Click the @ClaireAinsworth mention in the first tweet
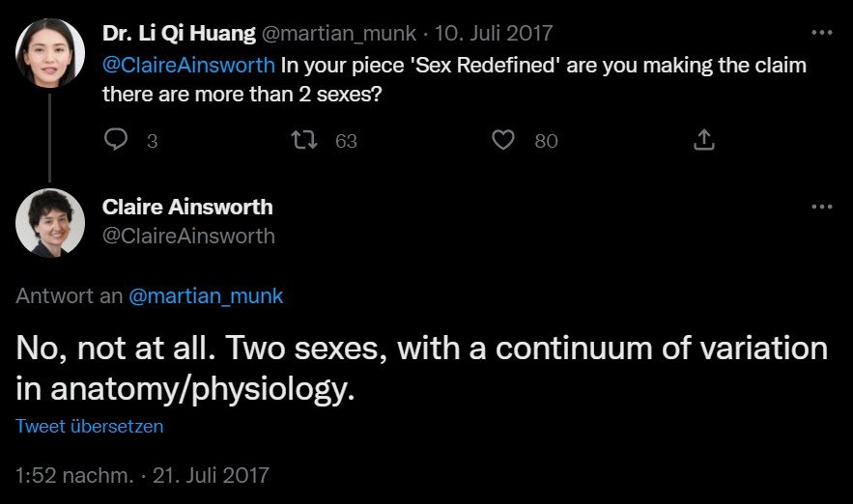Image resolution: width=853 pixels, height=504 pixels. click(188, 66)
